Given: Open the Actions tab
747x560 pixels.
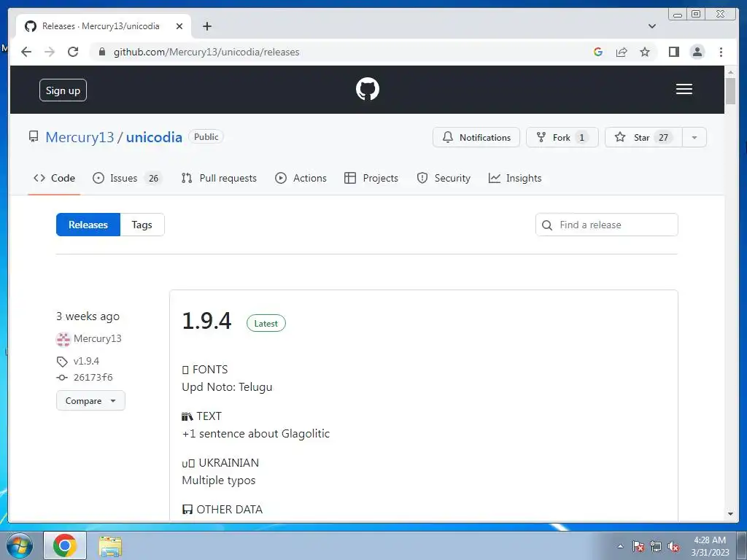Looking at the screenshot, I should coord(301,178).
